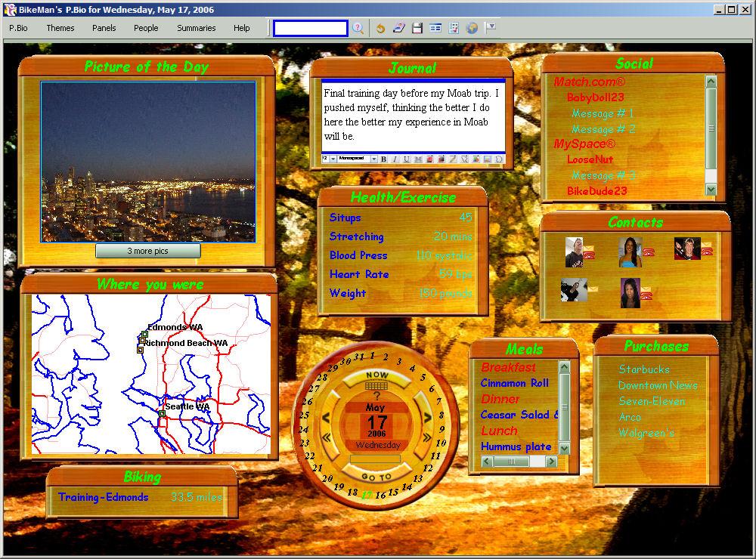756x559 pixels.
Task: Click the "3 more pics" button
Action: [147, 251]
